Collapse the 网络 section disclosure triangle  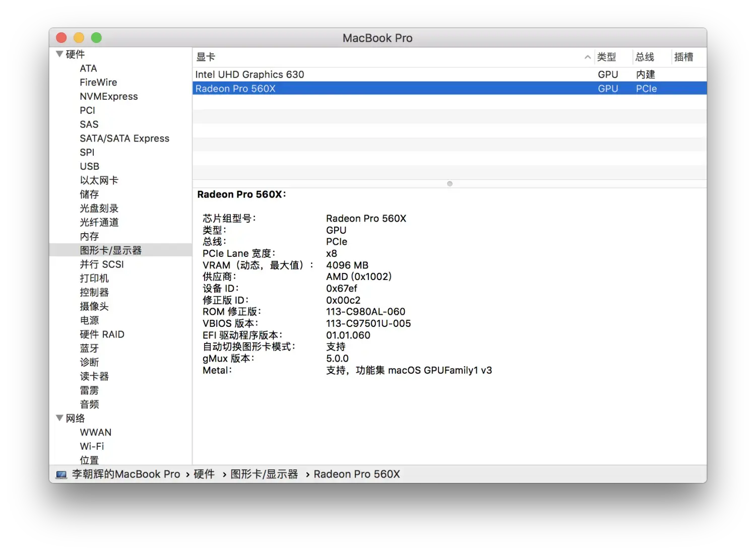click(x=59, y=418)
